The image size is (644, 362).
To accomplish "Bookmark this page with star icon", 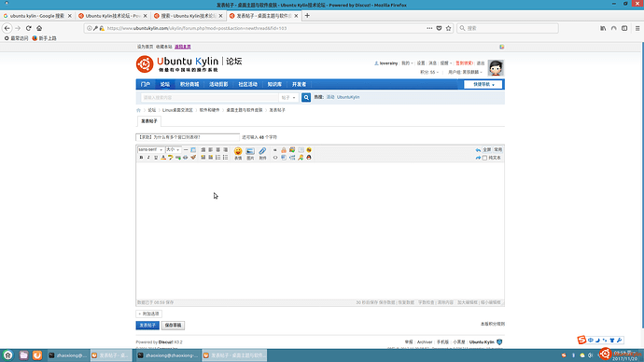I will pyautogui.click(x=449, y=28).
